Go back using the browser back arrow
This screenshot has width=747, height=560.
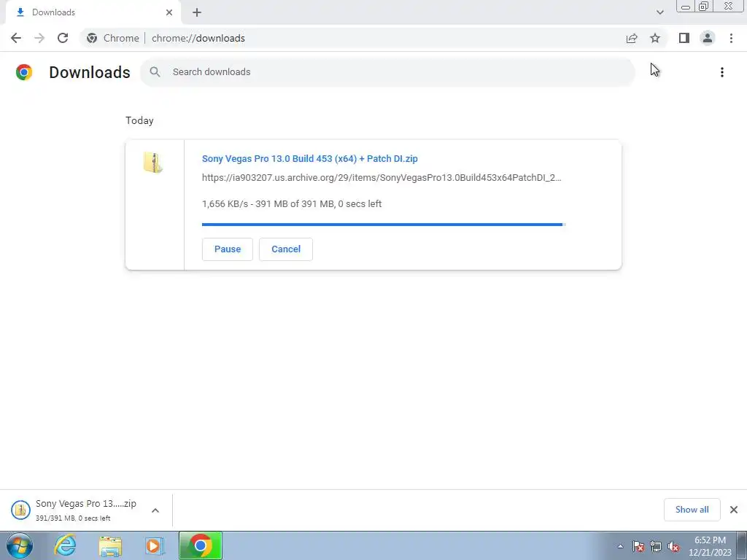click(x=16, y=38)
